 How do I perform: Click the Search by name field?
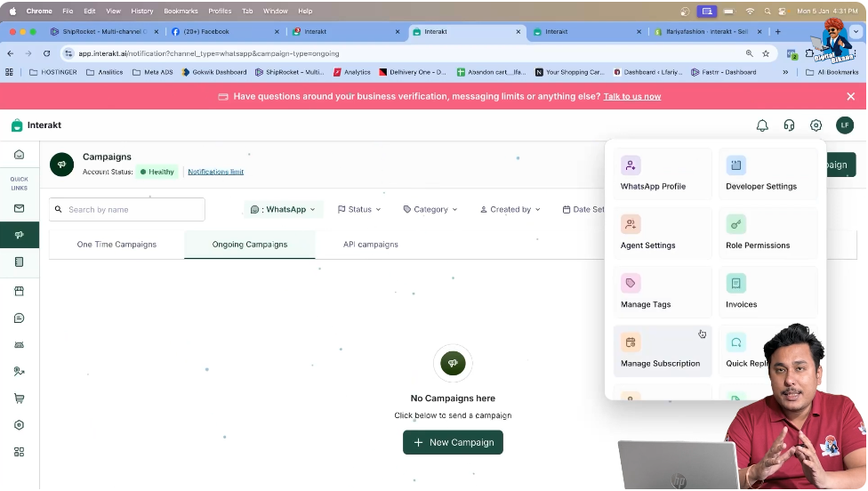click(x=127, y=209)
